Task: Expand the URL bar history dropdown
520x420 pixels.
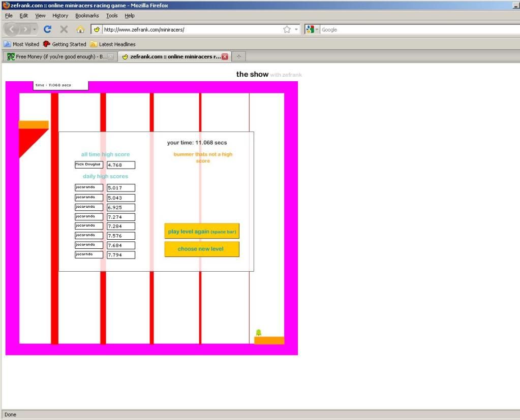Action: 297,29
